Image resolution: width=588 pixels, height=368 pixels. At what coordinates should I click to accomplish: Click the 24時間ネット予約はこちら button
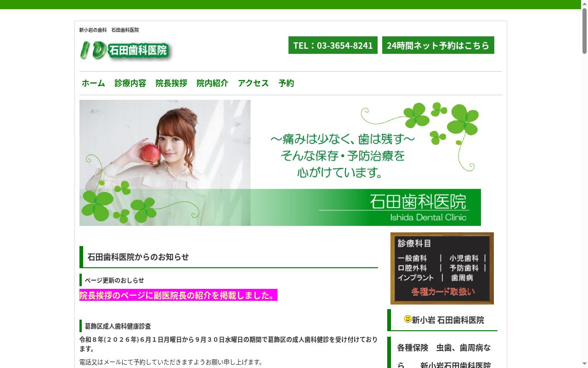(x=438, y=45)
